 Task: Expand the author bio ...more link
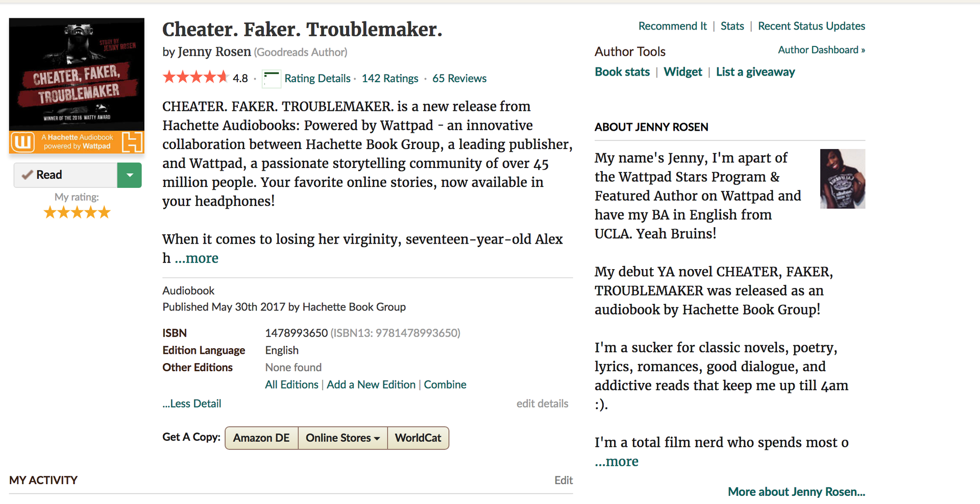pos(617,462)
